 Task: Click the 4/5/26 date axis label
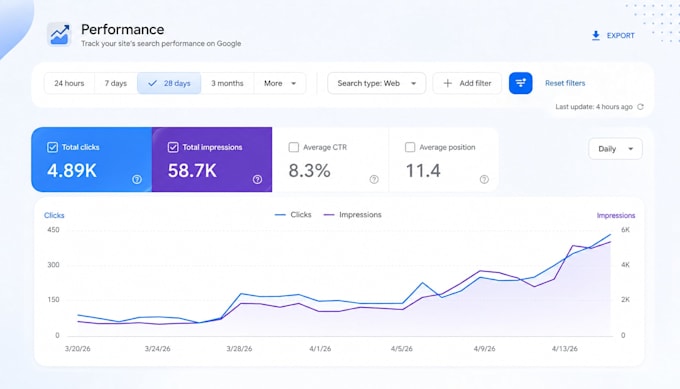tap(402, 349)
